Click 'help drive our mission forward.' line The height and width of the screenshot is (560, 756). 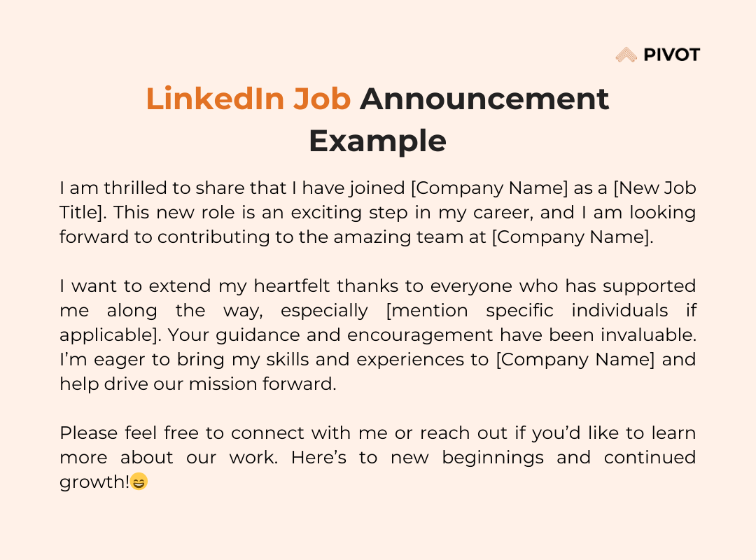point(198,384)
